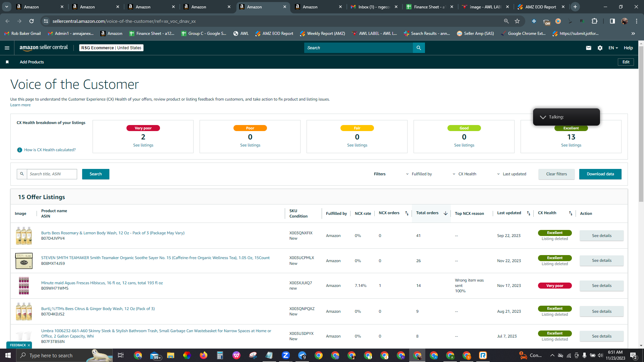
Task: Open the messages envelope icon
Action: (588, 48)
